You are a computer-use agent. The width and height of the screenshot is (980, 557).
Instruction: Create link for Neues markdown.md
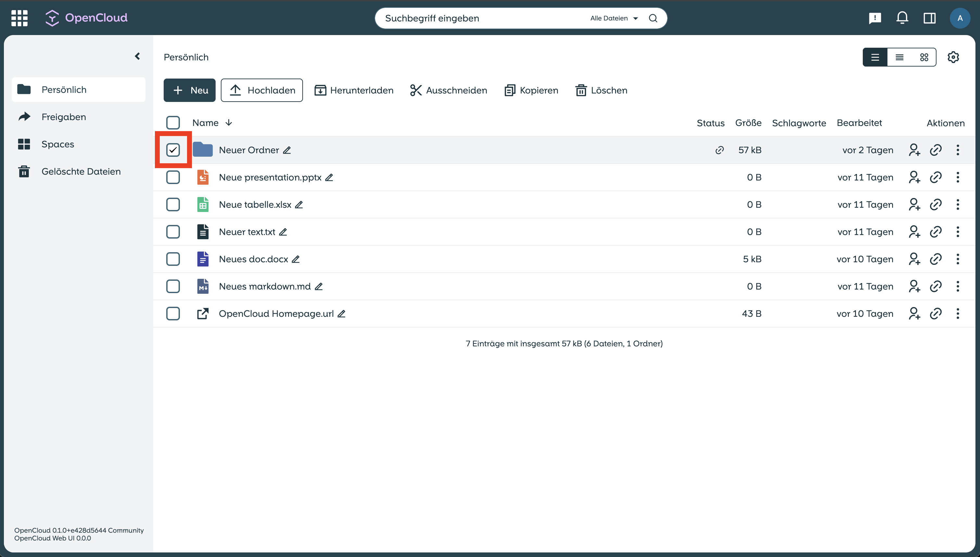pos(936,286)
